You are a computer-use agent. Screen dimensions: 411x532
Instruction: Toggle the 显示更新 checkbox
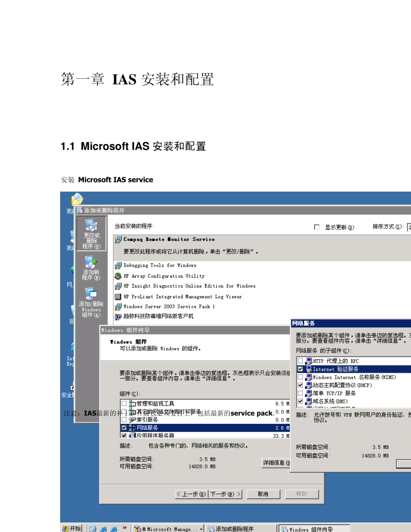coord(317,227)
